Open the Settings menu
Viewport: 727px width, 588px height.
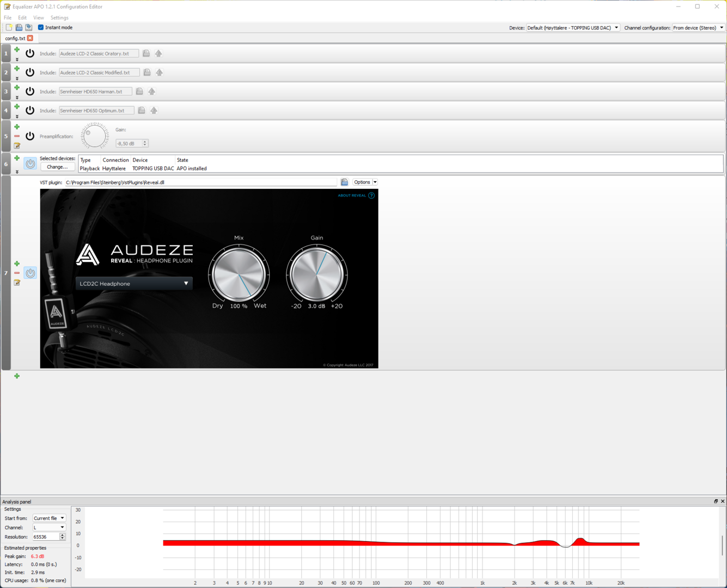(59, 18)
